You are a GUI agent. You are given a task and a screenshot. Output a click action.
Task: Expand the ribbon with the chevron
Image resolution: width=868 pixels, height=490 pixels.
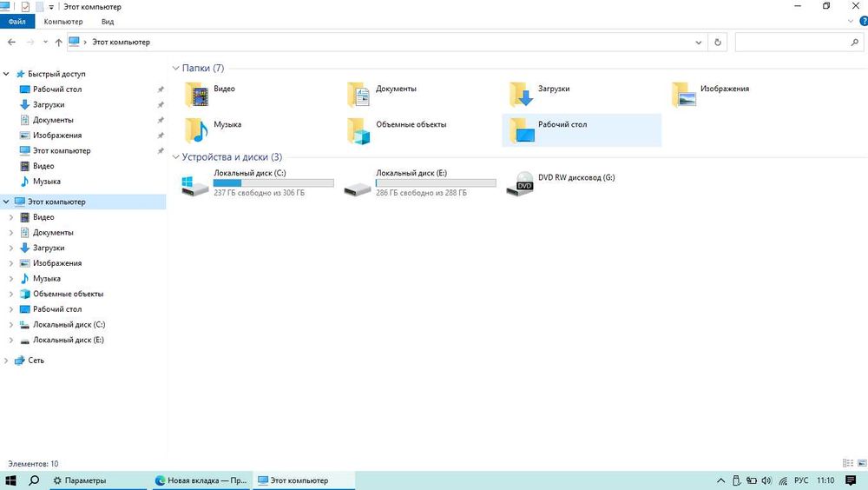(x=851, y=21)
